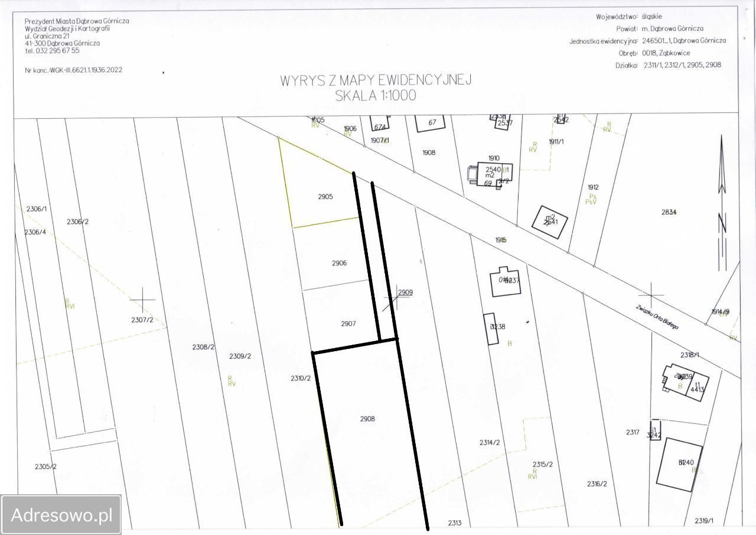Click building label 3238
756x535 pixels.
(x=497, y=326)
